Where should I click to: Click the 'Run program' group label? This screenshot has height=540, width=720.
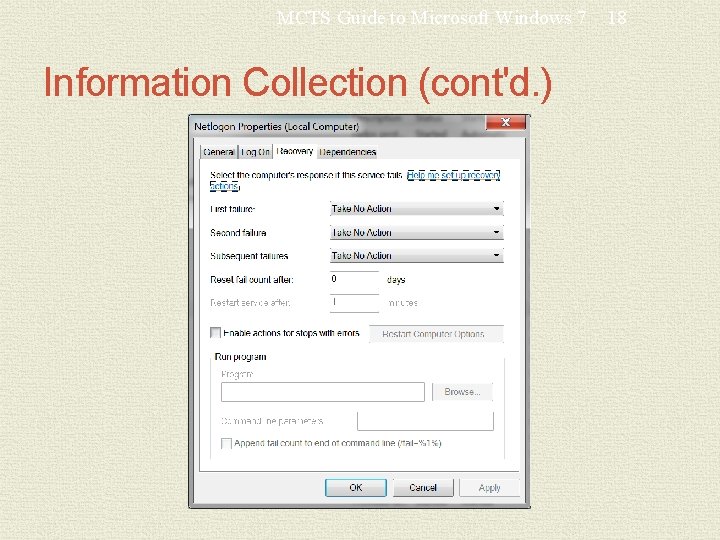(240, 357)
